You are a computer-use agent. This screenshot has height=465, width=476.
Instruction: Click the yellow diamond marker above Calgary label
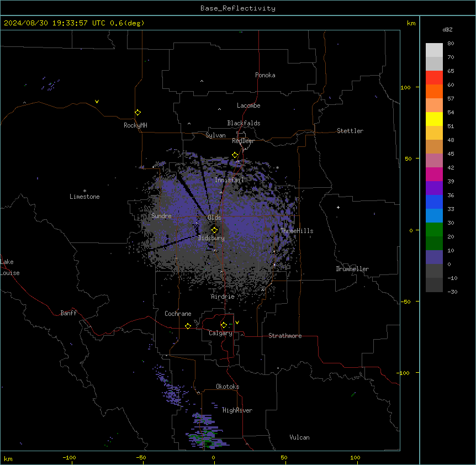(x=224, y=325)
